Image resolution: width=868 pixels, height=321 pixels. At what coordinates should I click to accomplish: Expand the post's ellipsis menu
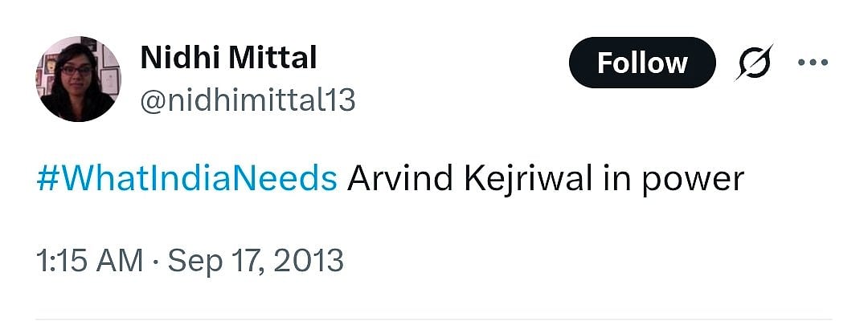coord(813,63)
